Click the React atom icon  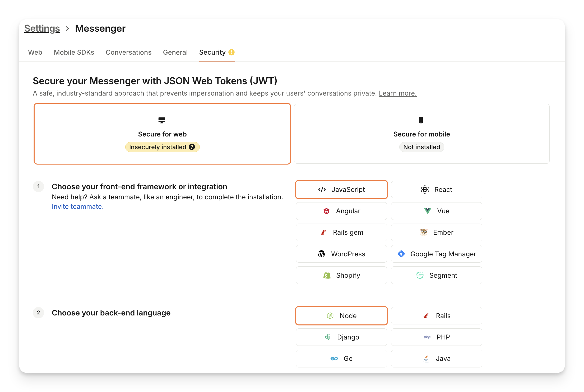425,190
